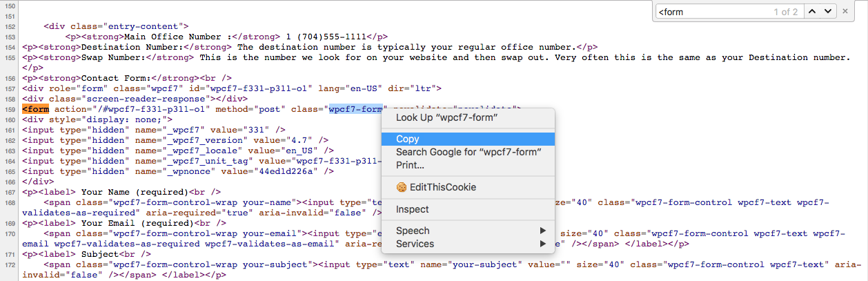The width and height of the screenshot is (868, 281).
Task: Click the Subject label text on line 171
Action: click(100, 254)
